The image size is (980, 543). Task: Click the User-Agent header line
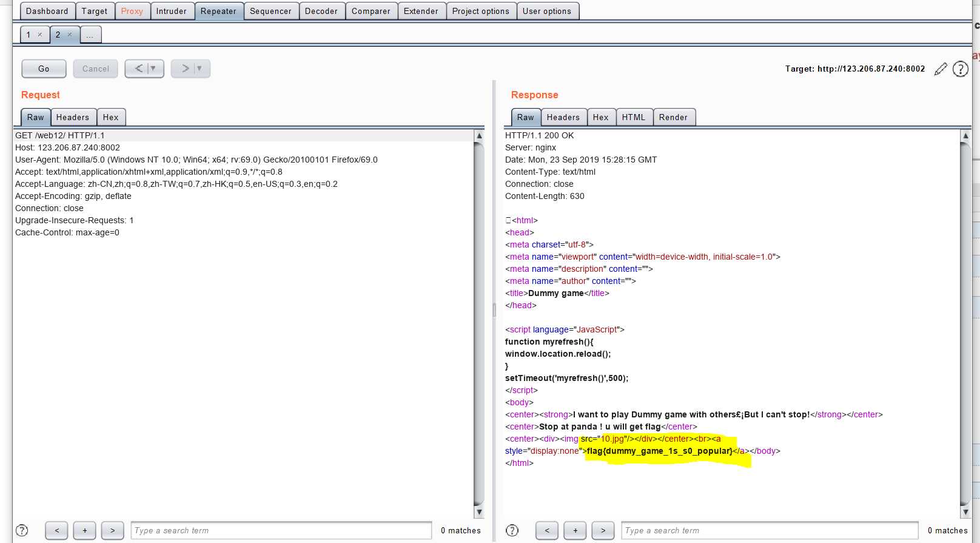click(196, 160)
